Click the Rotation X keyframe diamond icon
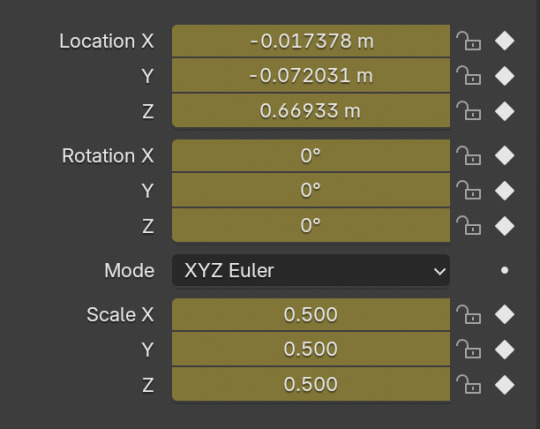This screenshot has height=429, width=540. click(x=505, y=156)
